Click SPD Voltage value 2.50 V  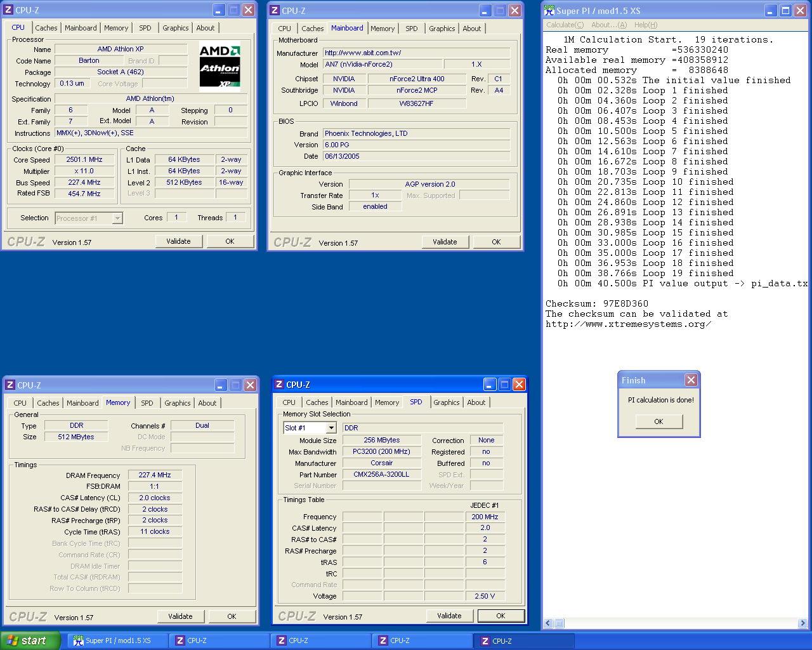pos(485,596)
